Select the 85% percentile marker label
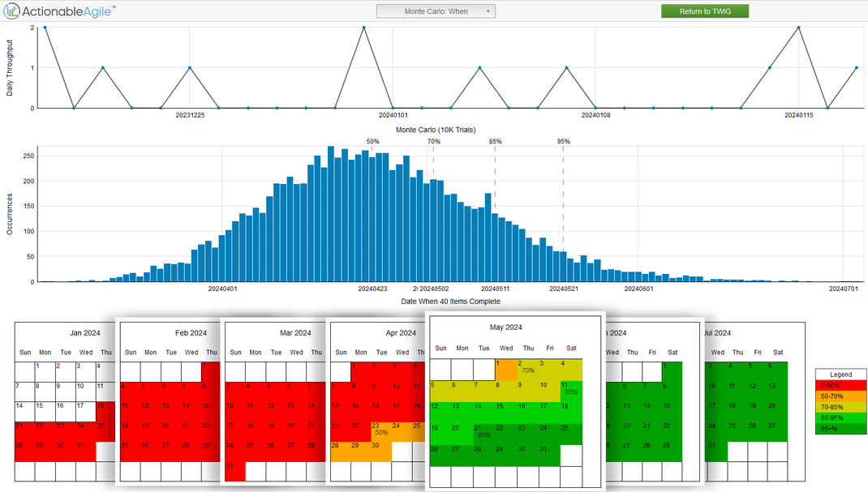 pyautogui.click(x=495, y=142)
